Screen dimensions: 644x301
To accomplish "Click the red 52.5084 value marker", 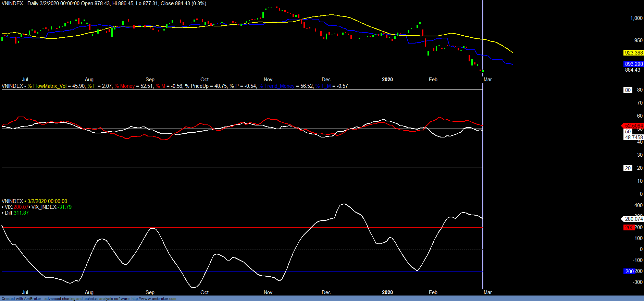I will 633,126.
